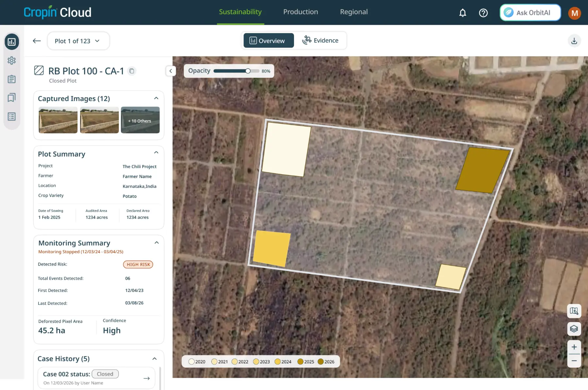Copy the RB Plot 100 - CA-1 name
The width and height of the screenshot is (588, 390).
point(132,71)
